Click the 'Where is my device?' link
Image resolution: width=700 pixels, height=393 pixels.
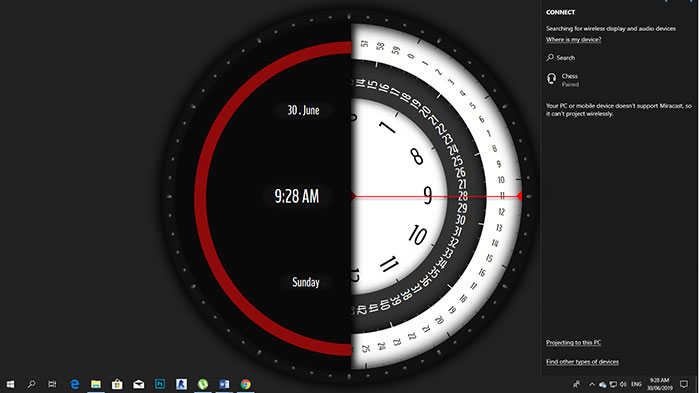tap(574, 39)
